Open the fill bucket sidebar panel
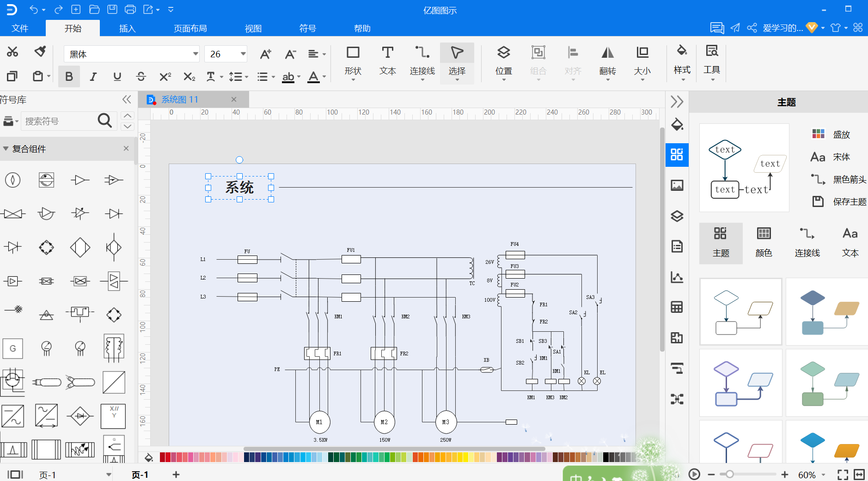The height and width of the screenshot is (481, 868). (677, 124)
